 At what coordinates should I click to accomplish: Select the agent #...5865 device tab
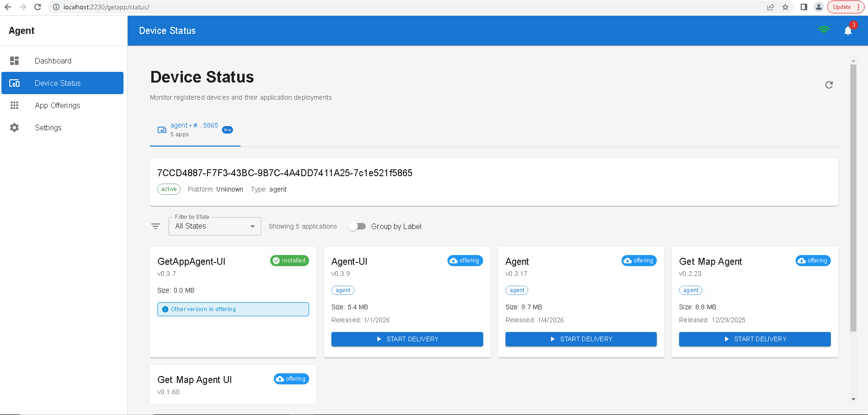pos(195,130)
